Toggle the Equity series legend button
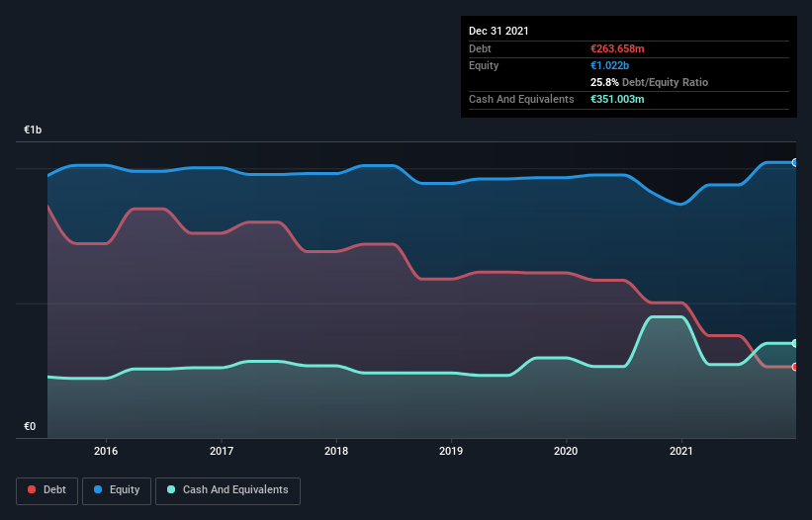 coord(117,491)
